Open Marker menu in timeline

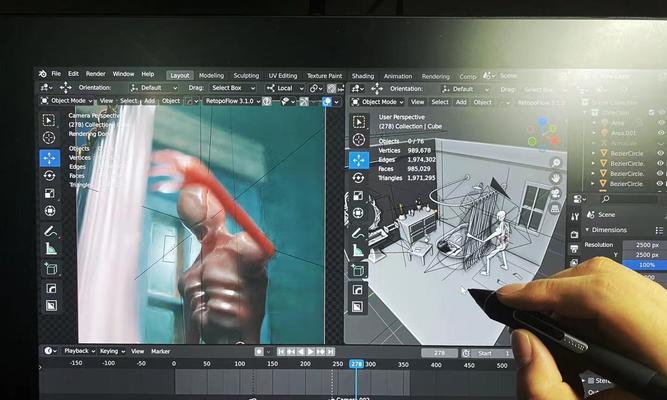(160, 351)
